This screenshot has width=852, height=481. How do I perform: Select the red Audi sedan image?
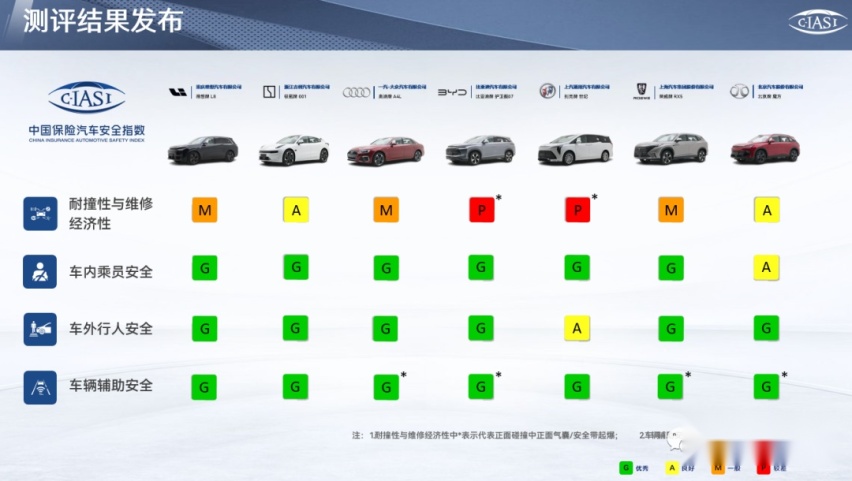pyautogui.click(x=385, y=151)
